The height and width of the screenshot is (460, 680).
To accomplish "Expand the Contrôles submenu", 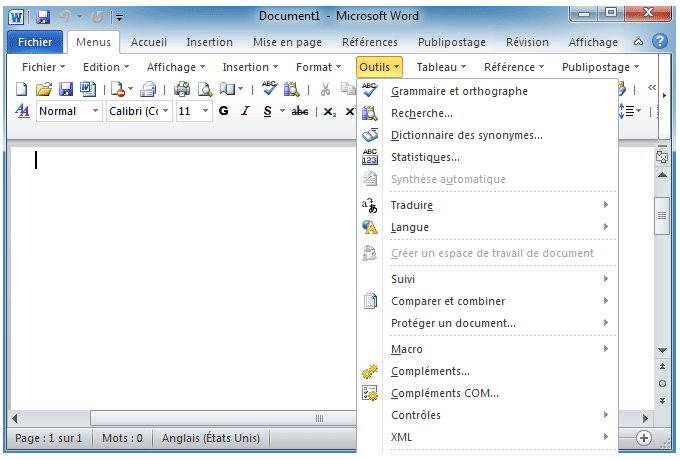I will point(487,415).
